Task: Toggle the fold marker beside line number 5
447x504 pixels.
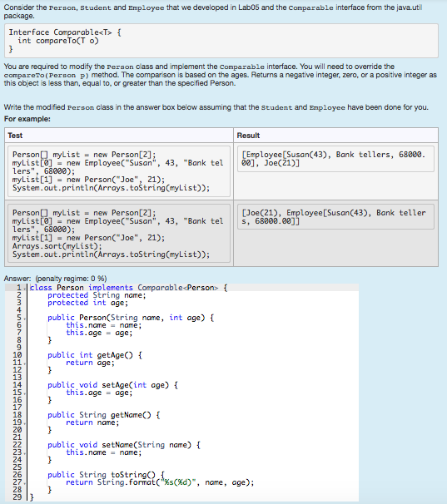Action: point(25,319)
